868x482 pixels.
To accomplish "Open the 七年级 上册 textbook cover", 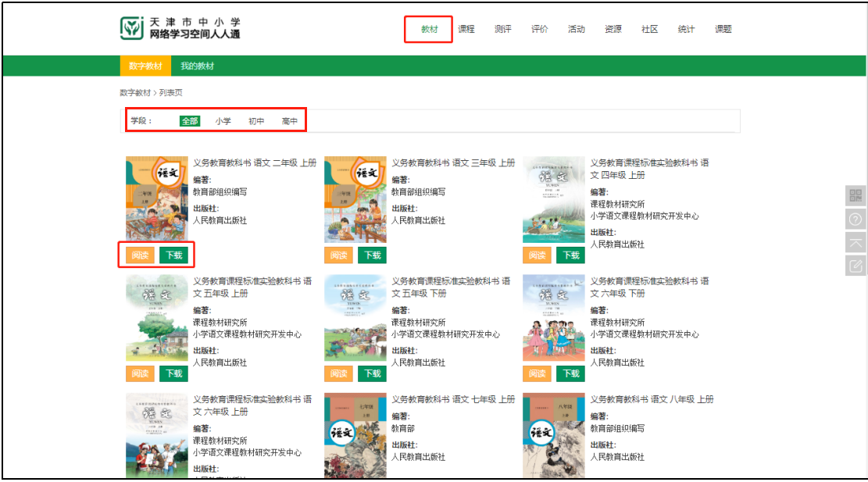I will [355, 435].
